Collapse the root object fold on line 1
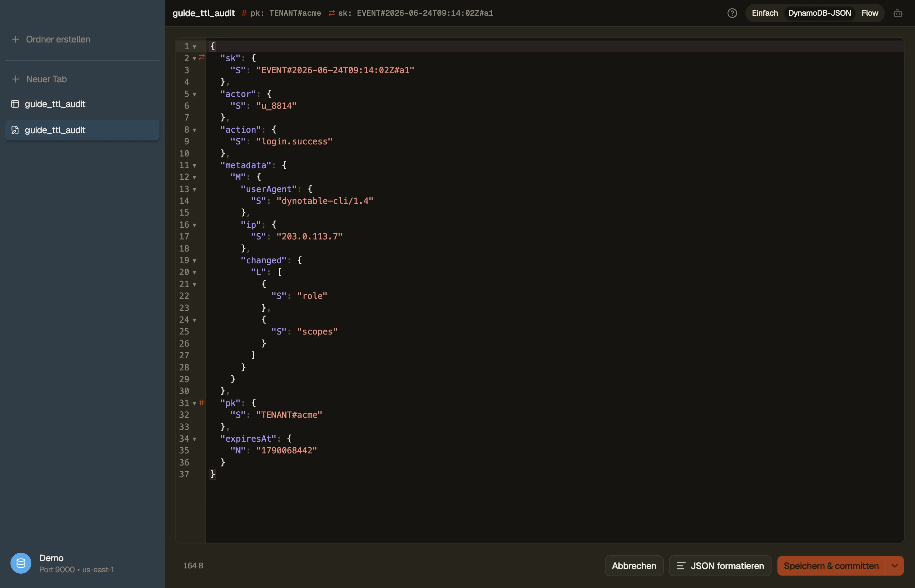This screenshot has height=588, width=915. pyautogui.click(x=194, y=47)
